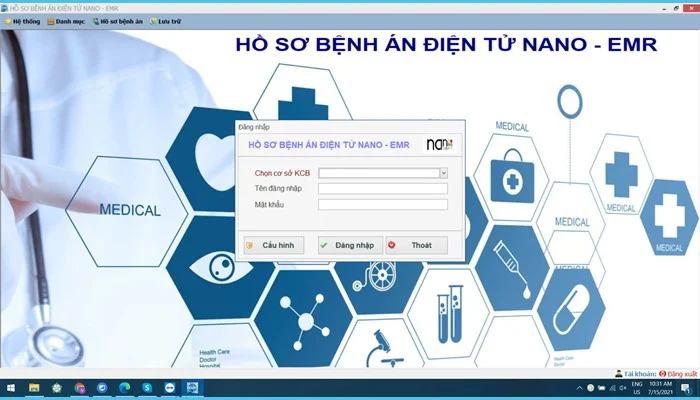
Task: Click the Cấu hình button
Action: [274, 245]
